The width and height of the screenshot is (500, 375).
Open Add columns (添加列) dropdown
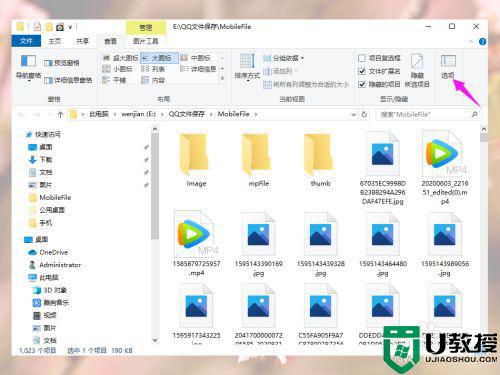click(280, 71)
